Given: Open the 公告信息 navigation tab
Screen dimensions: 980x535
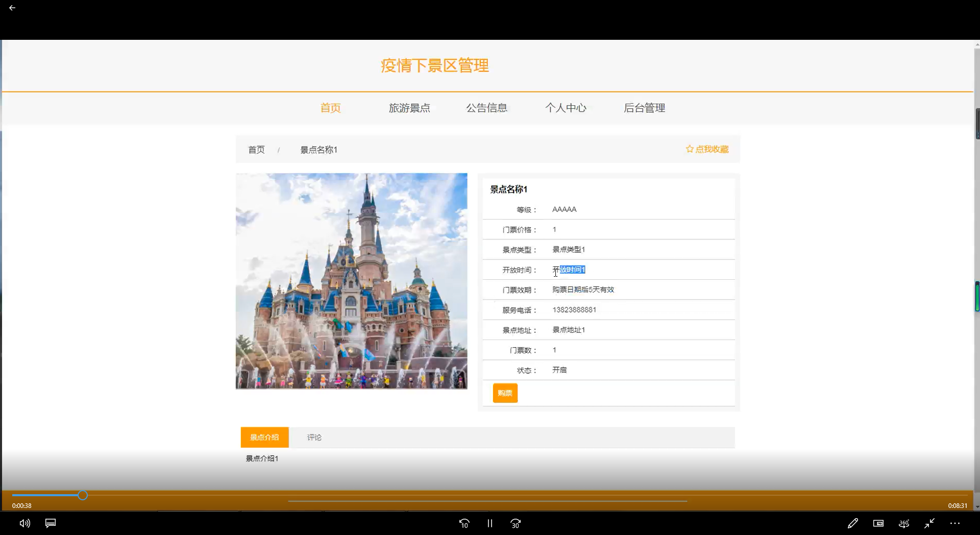Looking at the screenshot, I should pos(487,108).
